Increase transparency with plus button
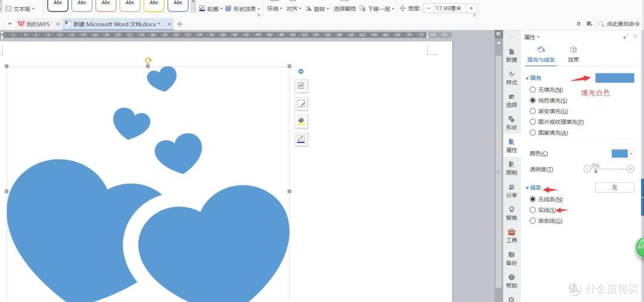The height and width of the screenshot is (302, 644). coord(630,169)
